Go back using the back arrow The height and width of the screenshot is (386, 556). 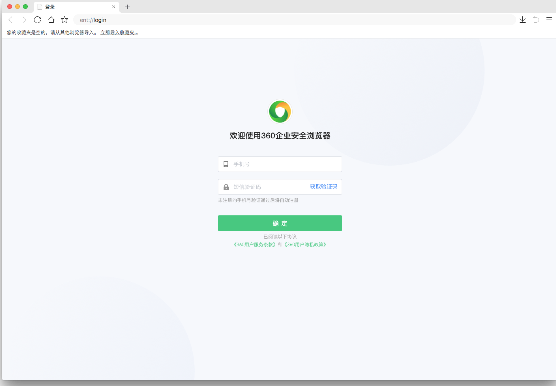click(11, 20)
